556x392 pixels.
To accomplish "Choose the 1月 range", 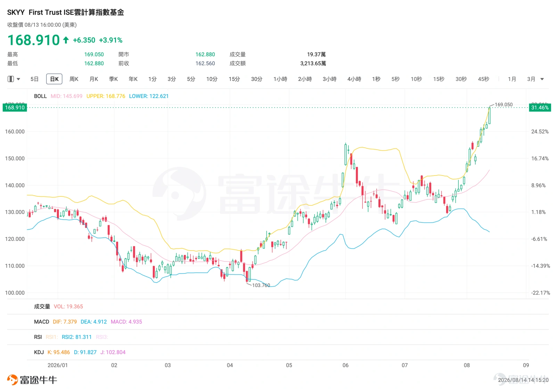I will [512, 79].
